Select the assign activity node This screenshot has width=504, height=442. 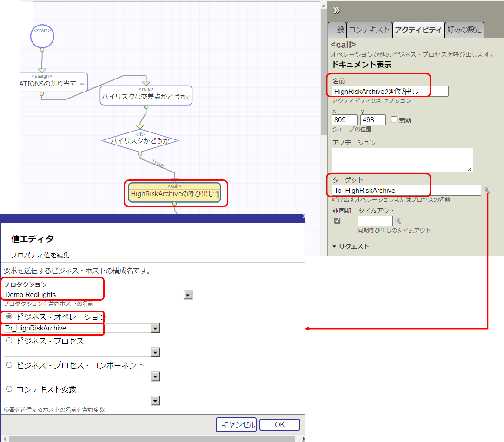pyautogui.click(x=53, y=83)
